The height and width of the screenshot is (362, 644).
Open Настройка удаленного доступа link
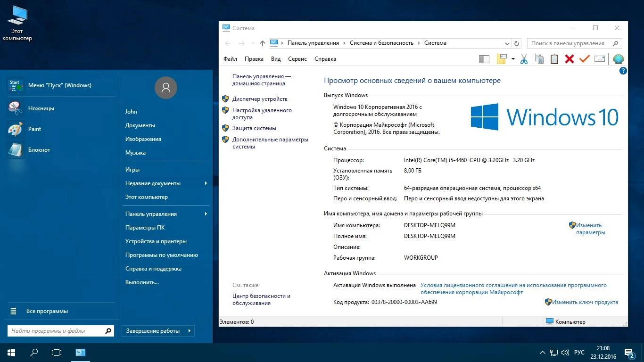click(x=262, y=114)
